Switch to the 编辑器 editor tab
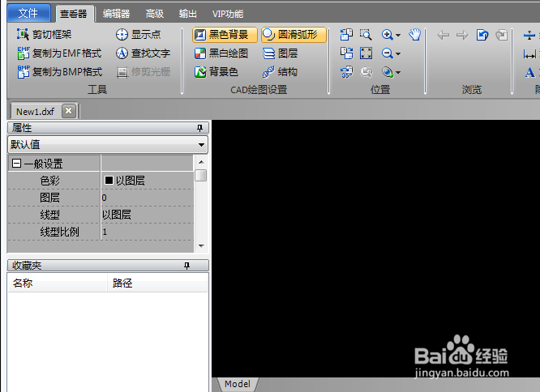This screenshot has height=392, width=540. [x=117, y=14]
